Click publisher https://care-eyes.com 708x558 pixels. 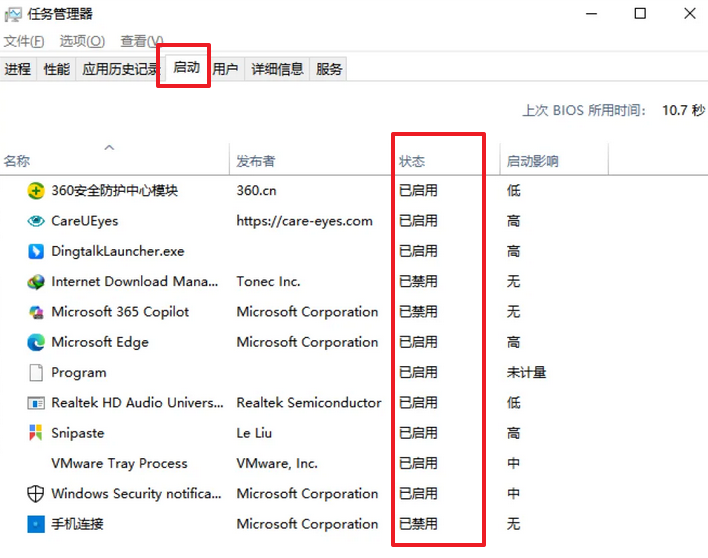(304, 221)
